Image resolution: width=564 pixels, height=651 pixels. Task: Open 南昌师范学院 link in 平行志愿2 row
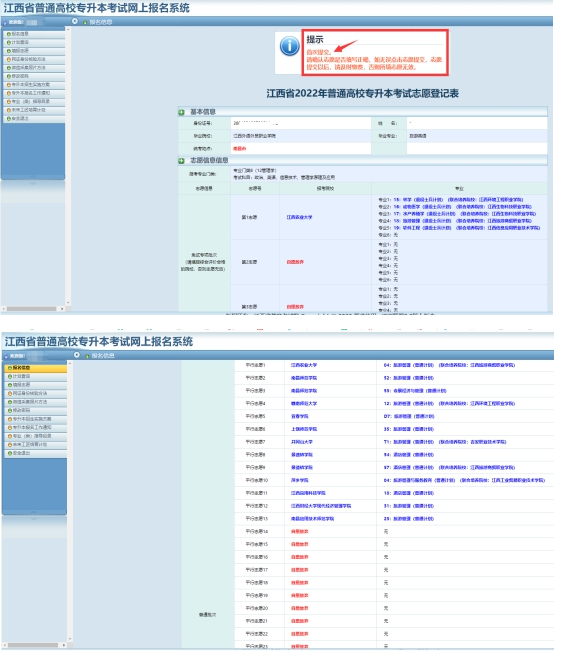coord(304,378)
